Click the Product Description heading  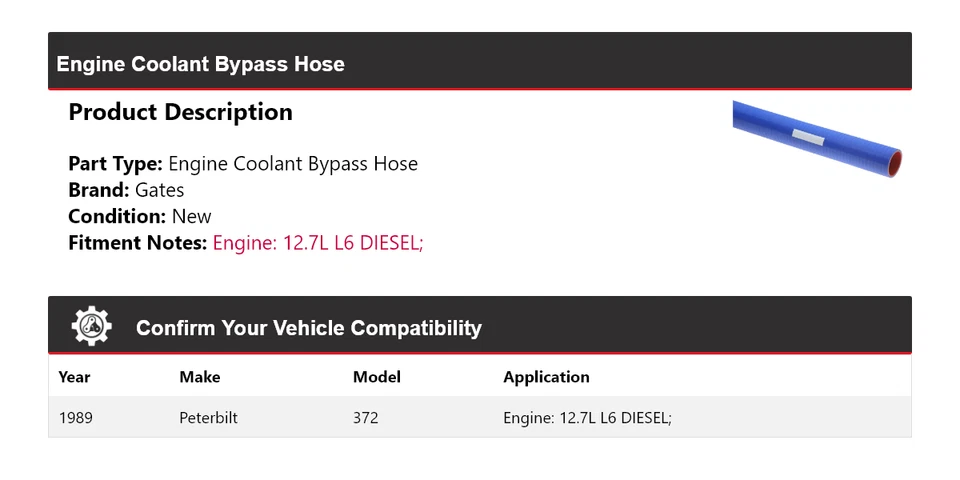coord(180,112)
